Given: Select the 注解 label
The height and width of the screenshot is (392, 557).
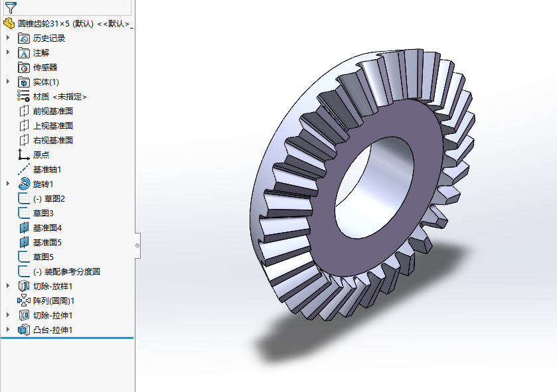Looking at the screenshot, I should 41,53.
